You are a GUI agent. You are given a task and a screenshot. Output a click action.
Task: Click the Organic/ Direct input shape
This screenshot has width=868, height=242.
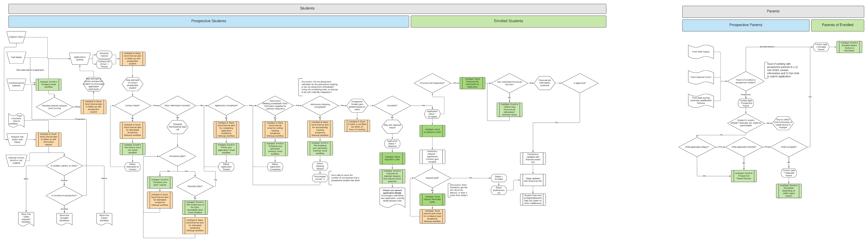click(x=17, y=37)
